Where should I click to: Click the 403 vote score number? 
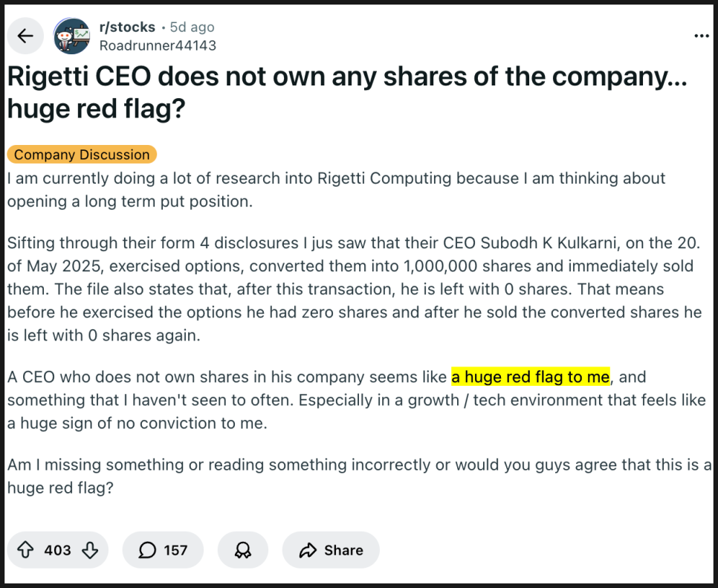pyautogui.click(x=57, y=551)
